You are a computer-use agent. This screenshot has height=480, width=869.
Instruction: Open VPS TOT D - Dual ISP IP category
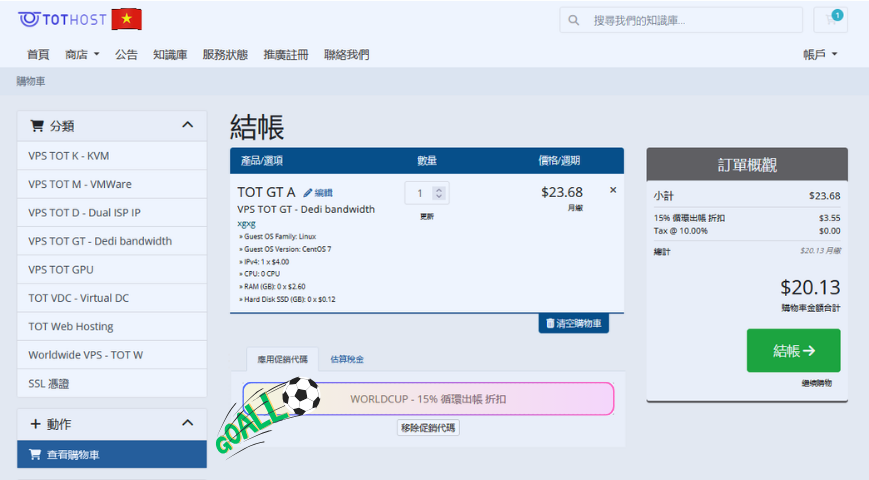tap(112, 212)
